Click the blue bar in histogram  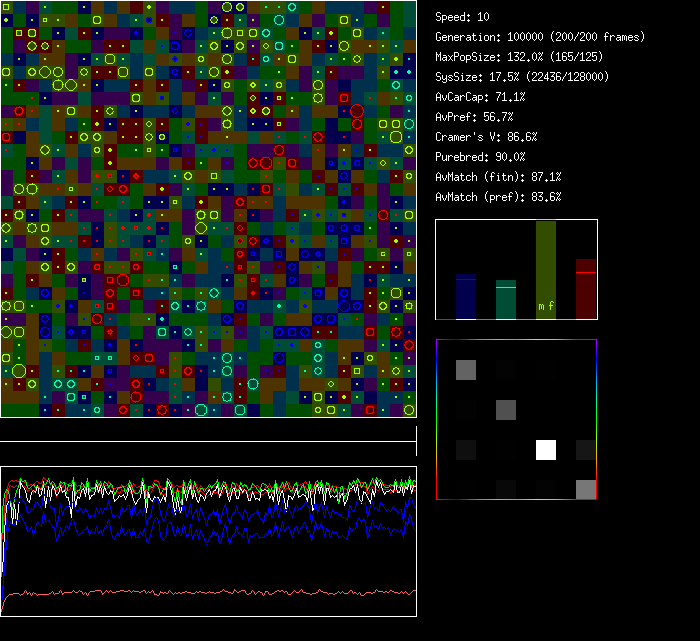pos(466,297)
